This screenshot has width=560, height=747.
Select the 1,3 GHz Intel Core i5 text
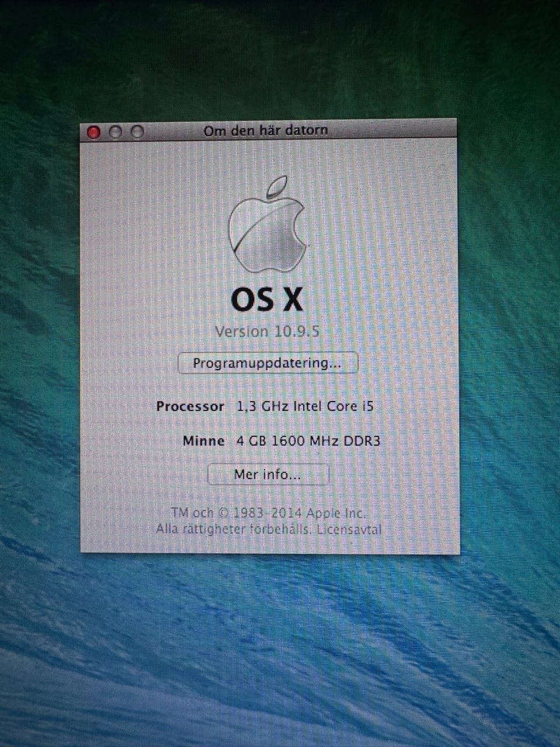pos(304,406)
